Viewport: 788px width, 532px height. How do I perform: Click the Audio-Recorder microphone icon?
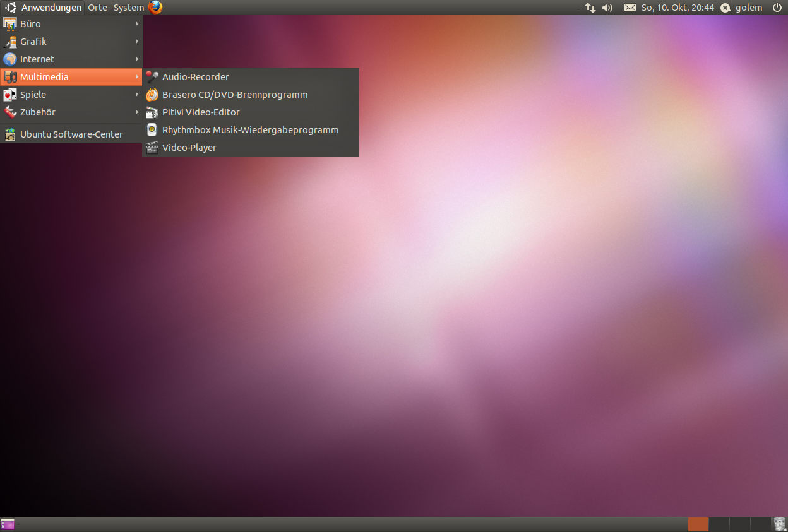point(152,77)
